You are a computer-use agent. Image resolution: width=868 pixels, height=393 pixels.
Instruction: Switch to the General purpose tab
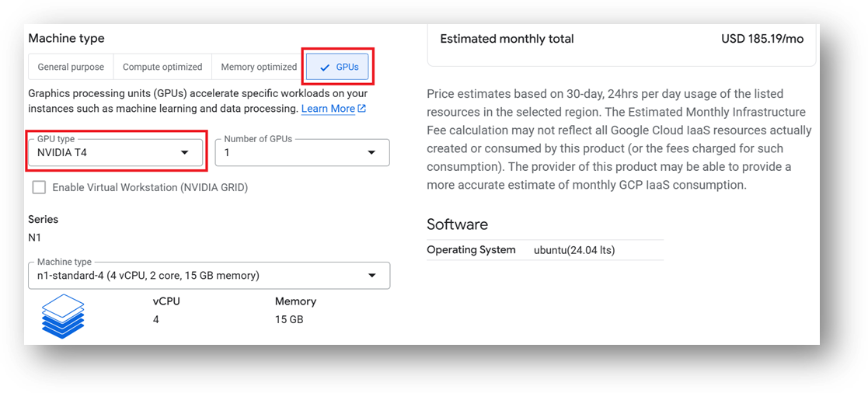pos(71,67)
